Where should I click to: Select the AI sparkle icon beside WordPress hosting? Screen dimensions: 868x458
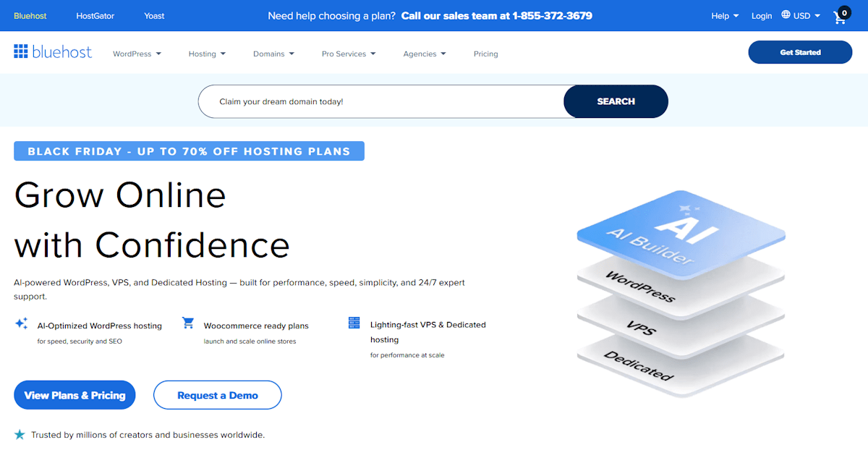[x=20, y=324]
